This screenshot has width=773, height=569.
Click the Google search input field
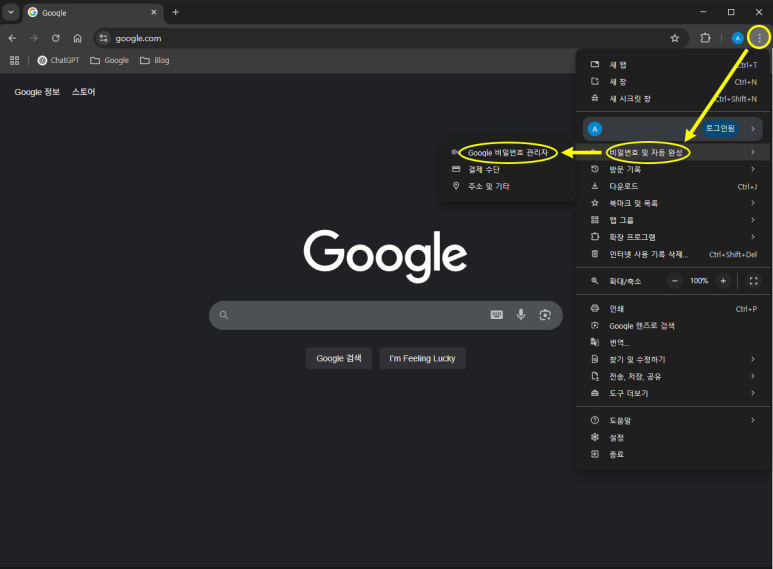click(x=386, y=315)
